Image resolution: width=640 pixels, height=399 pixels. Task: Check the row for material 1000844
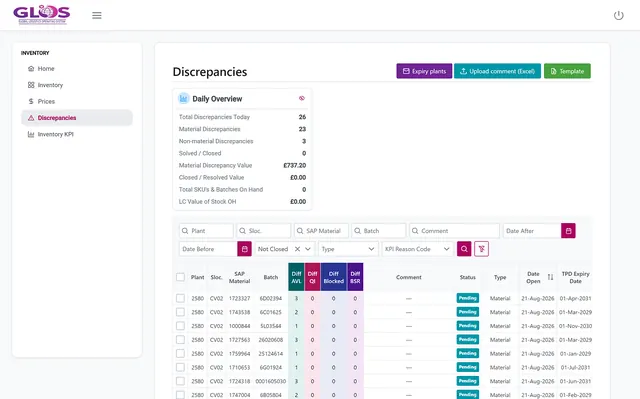click(x=180, y=326)
